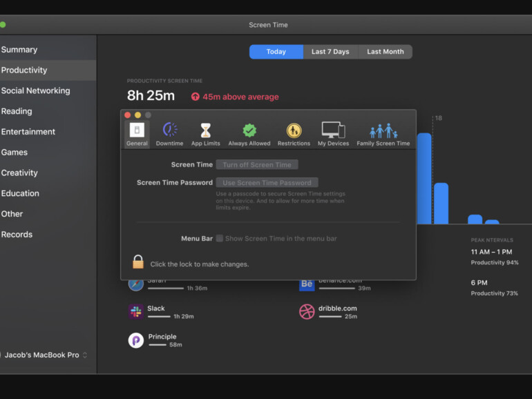Select Games in the sidebar

(x=48, y=153)
